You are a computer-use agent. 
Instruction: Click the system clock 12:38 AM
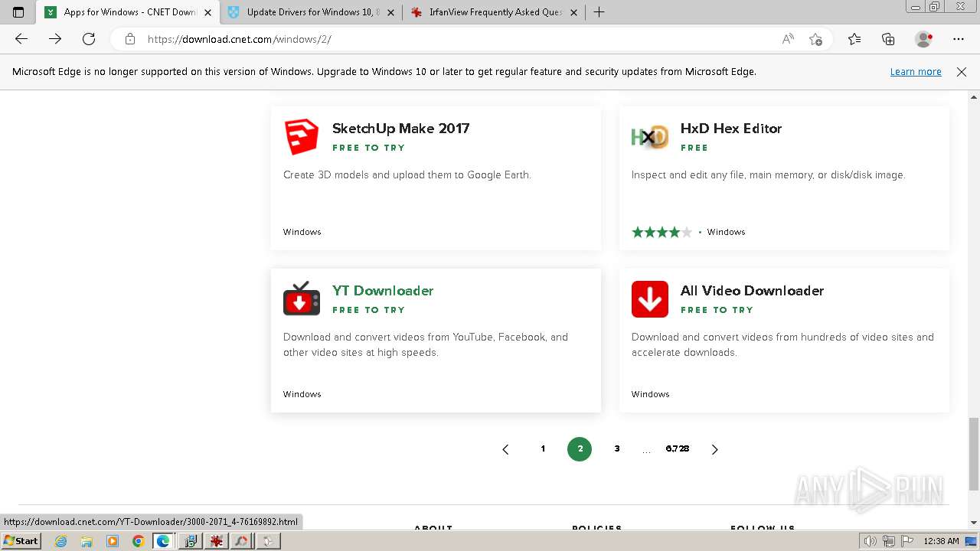click(x=941, y=541)
